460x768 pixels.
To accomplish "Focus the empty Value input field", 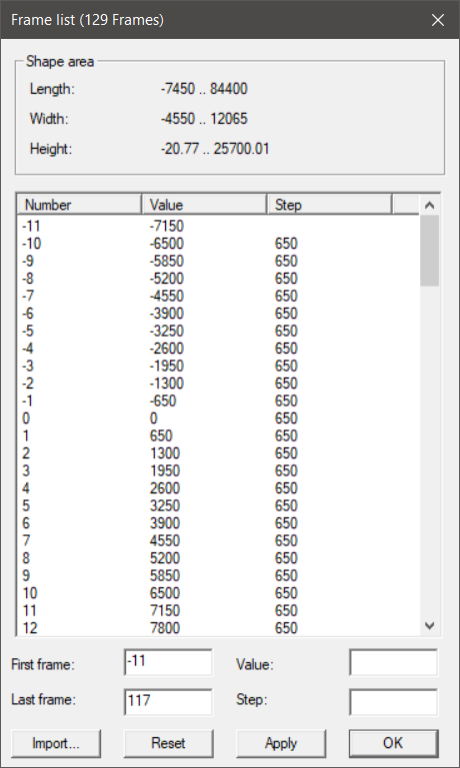I will pos(393,663).
